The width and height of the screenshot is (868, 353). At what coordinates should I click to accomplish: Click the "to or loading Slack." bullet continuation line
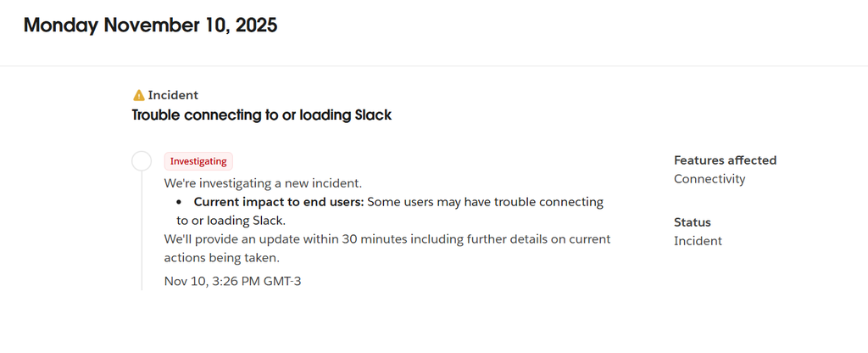pyautogui.click(x=231, y=221)
